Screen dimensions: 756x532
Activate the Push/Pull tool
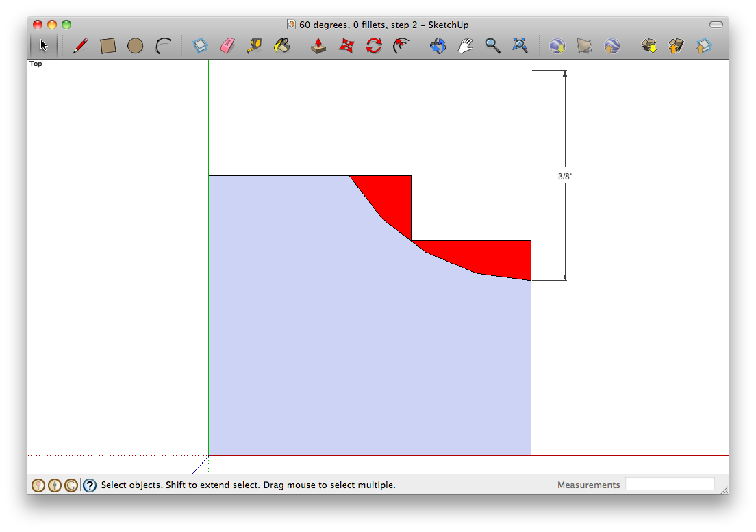pos(318,45)
